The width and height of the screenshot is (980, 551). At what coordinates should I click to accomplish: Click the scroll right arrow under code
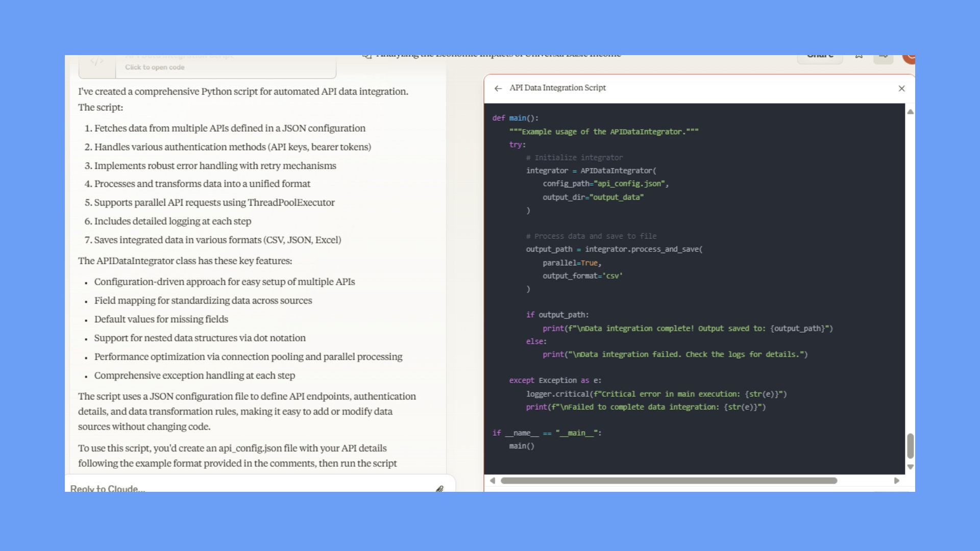(896, 481)
